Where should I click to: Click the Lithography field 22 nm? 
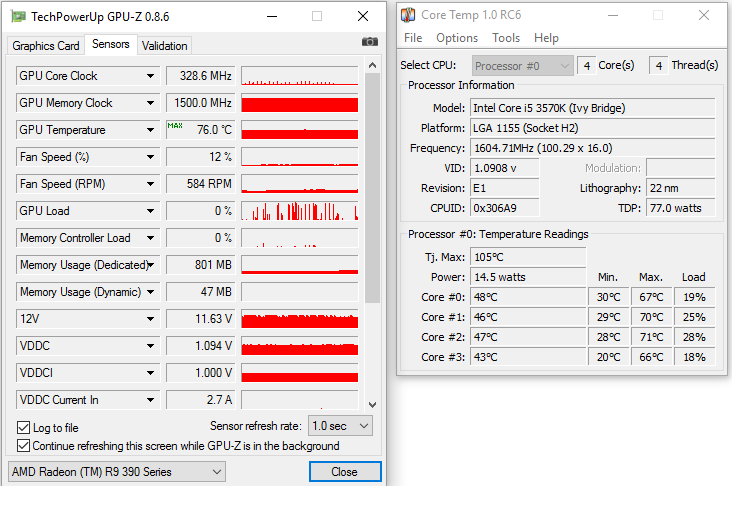[x=681, y=188]
